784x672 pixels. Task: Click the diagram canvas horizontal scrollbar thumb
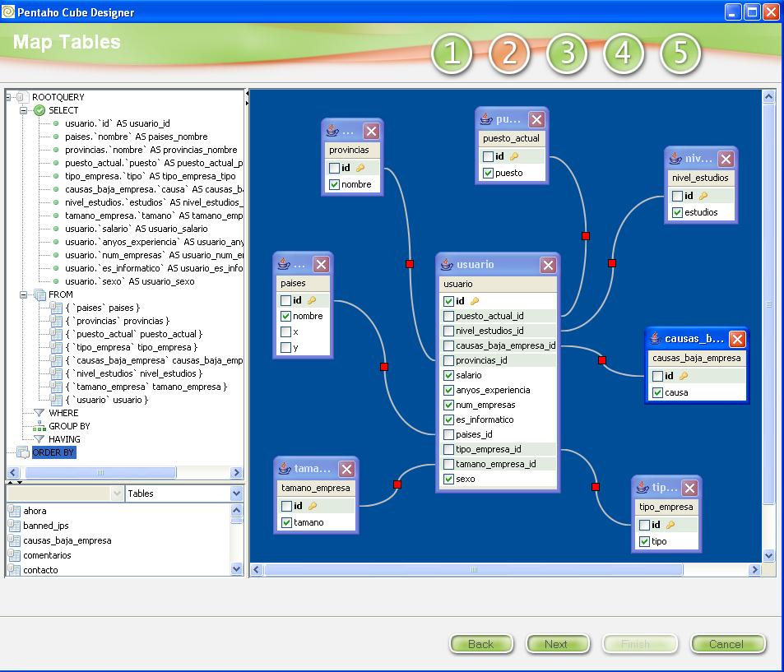coord(474,570)
